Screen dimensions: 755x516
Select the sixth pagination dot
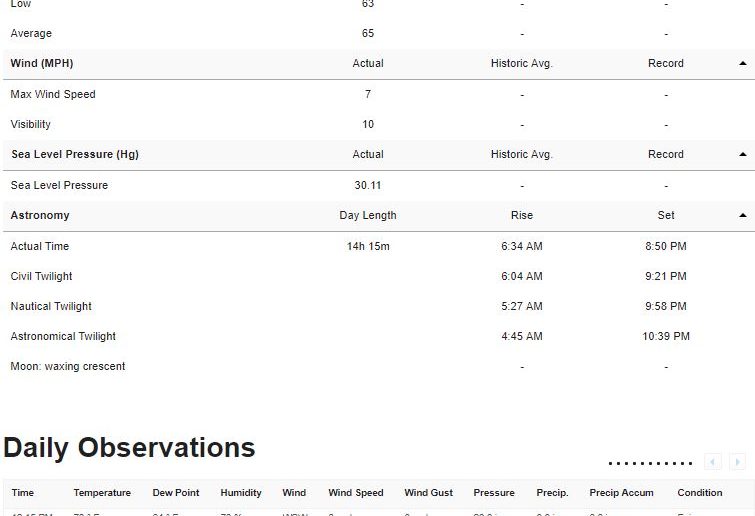pyautogui.click(x=651, y=464)
